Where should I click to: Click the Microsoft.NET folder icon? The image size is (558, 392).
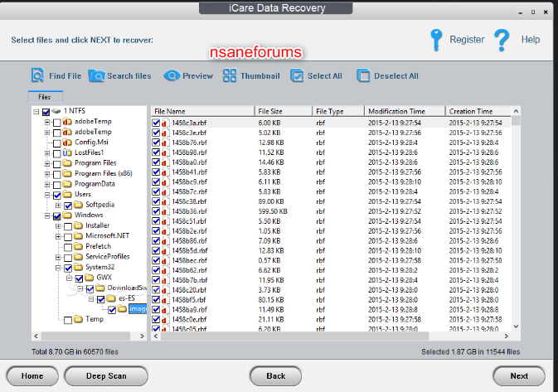click(x=78, y=236)
